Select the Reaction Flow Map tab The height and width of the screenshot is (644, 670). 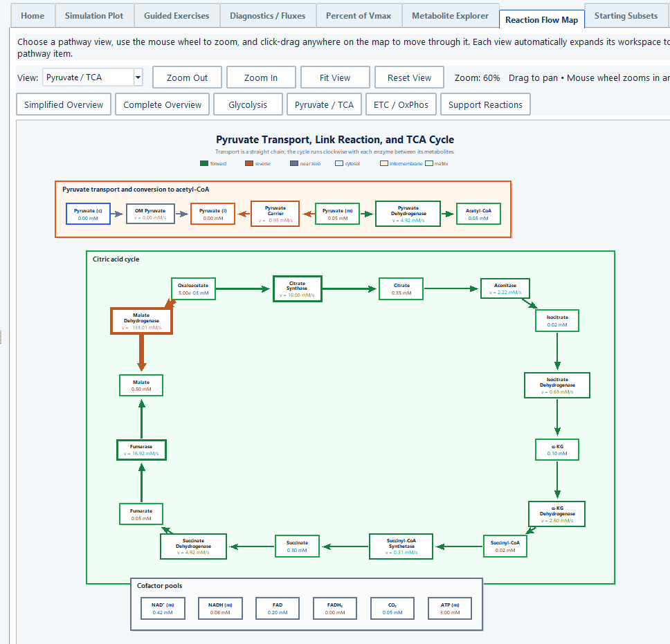[541, 19]
